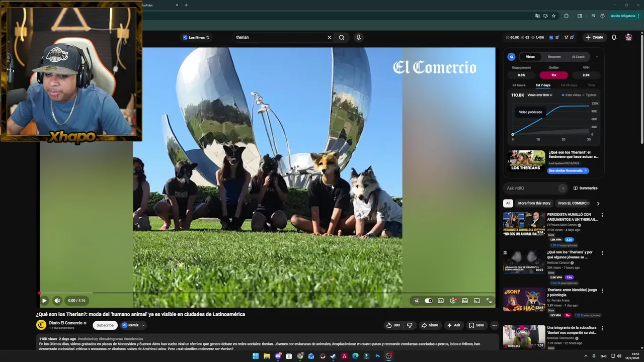This screenshot has height=362, width=644.
Task: Turn on closed captions (CC)
Action: pos(441,301)
